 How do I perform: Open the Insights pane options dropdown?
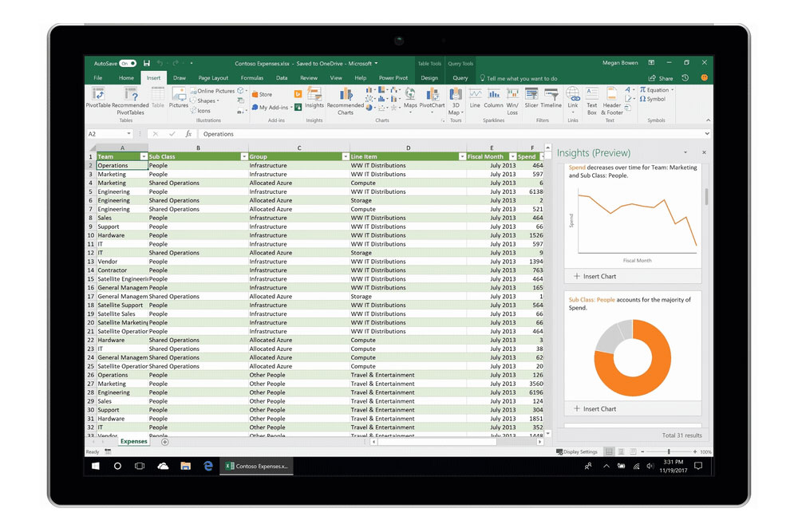click(x=685, y=152)
